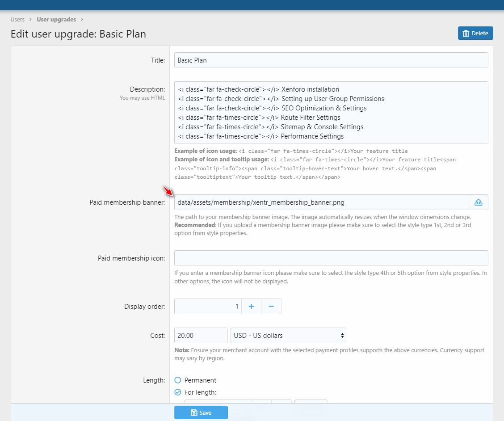
Task: Select the Permanent length option
Action: [178, 380]
